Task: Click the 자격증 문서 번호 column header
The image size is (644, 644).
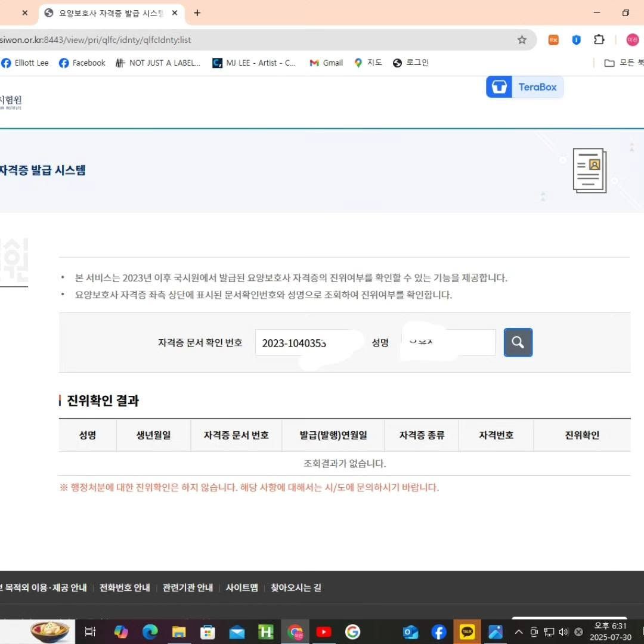Action: [236, 435]
